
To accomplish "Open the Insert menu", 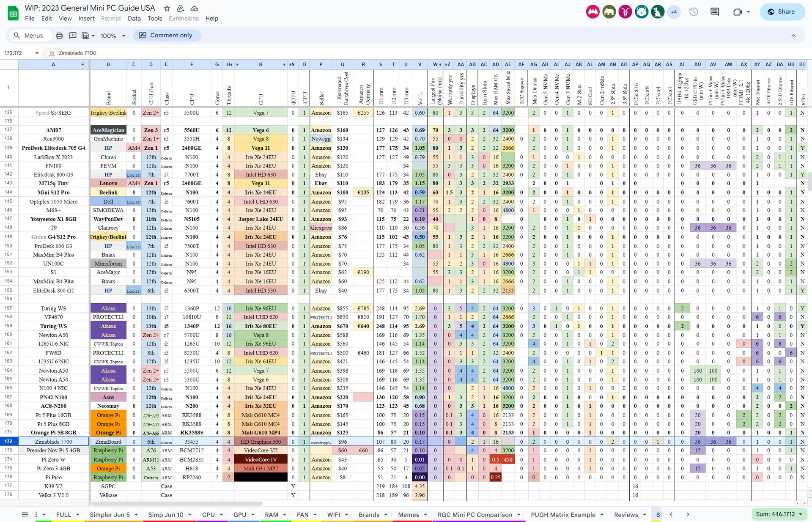I will [86, 19].
